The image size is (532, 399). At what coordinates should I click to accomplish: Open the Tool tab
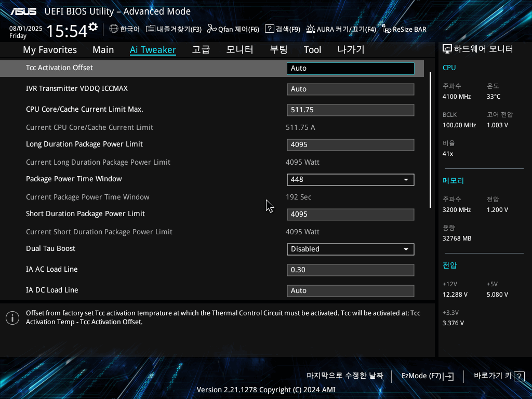pyautogui.click(x=312, y=50)
